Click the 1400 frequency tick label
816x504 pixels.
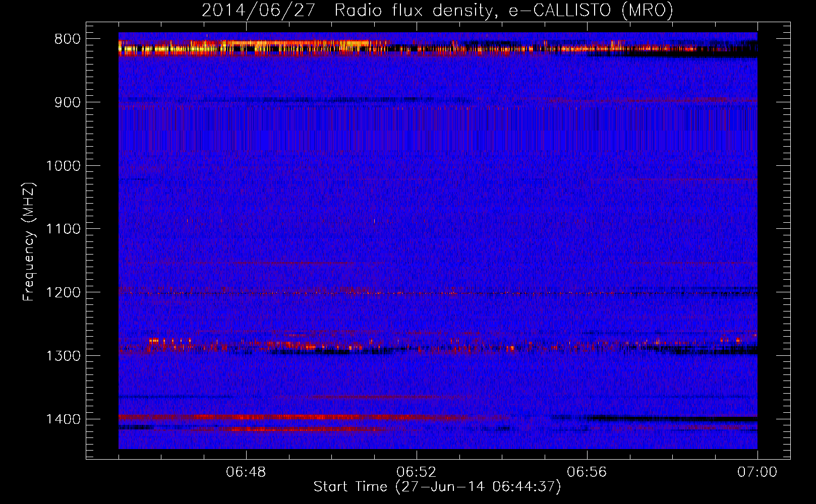pos(63,419)
